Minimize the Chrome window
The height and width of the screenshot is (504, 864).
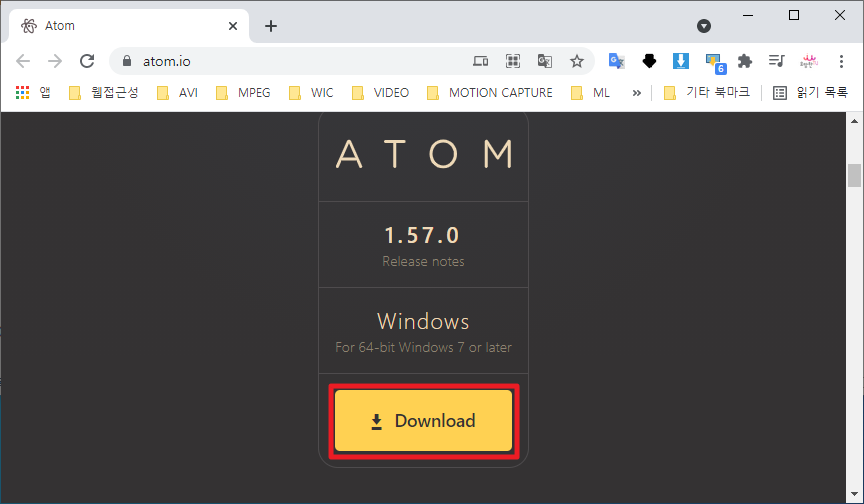click(x=748, y=15)
